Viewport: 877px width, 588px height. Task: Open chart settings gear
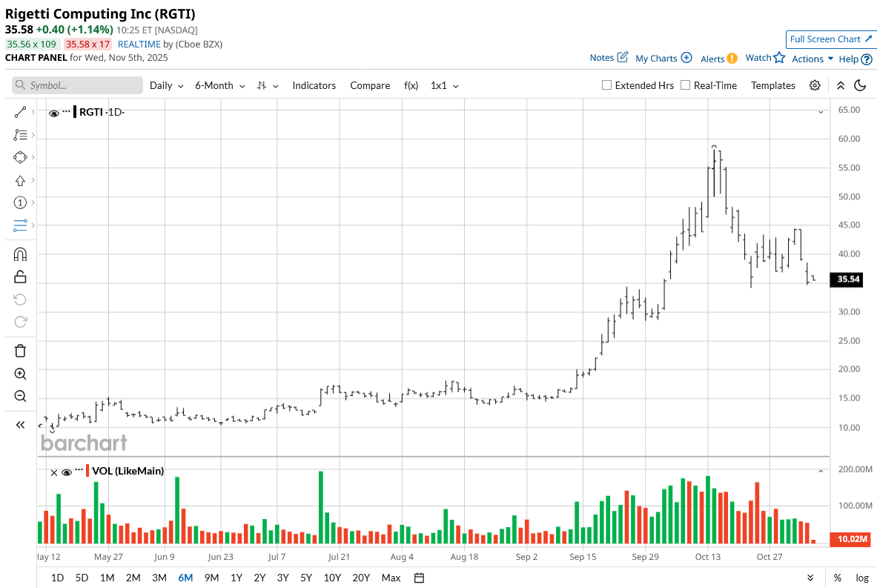[x=815, y=85]
